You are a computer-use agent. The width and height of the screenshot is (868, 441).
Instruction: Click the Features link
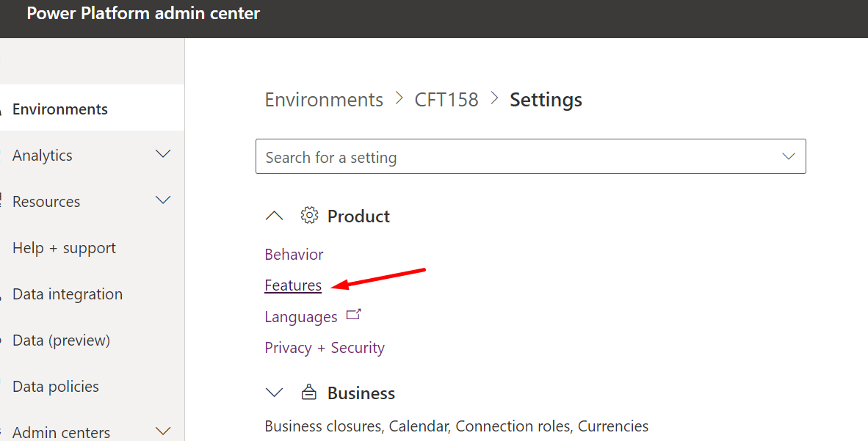click(292, 285)
